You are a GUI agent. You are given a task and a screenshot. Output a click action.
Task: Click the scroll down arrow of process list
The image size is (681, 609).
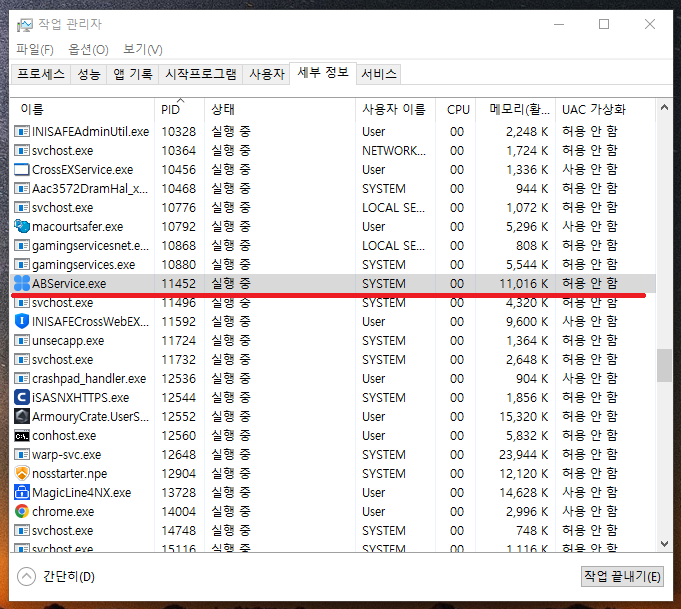pyautogui.click(x=664, y=543)
